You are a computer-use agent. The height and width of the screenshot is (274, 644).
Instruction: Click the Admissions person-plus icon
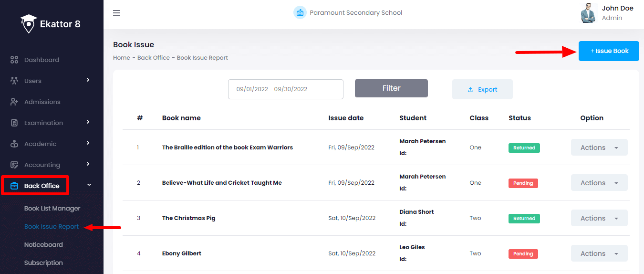tap(14, 102)
